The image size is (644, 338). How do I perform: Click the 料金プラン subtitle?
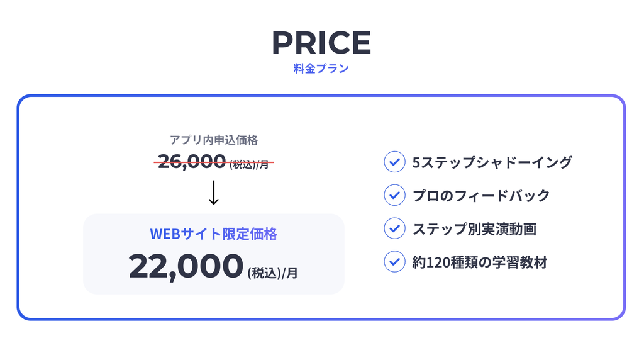click(x=321, y=68)
